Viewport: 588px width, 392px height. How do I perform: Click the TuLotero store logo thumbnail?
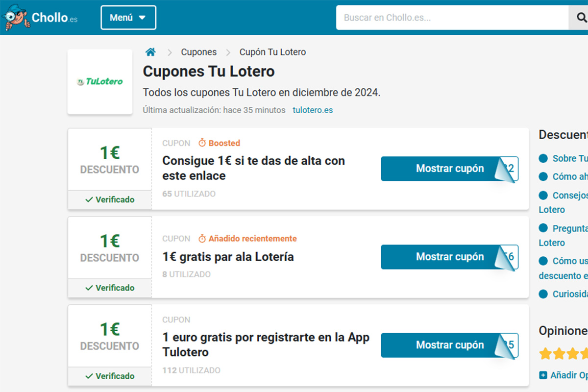[100, 82]
